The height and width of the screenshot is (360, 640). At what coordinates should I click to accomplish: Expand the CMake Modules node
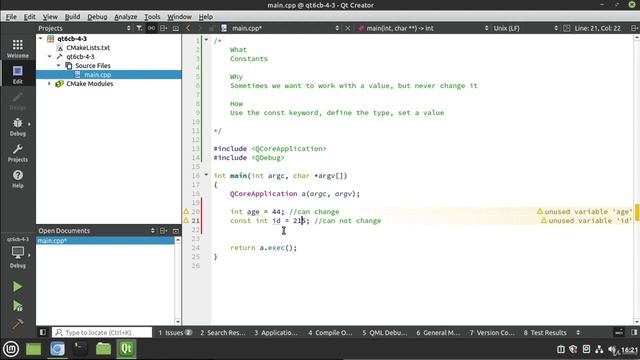[49, 83]
